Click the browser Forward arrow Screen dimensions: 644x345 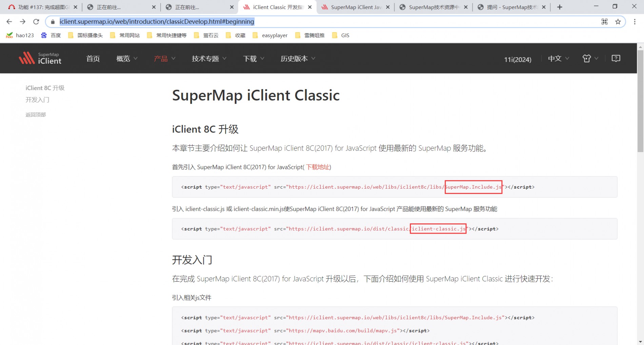(23, 22)
